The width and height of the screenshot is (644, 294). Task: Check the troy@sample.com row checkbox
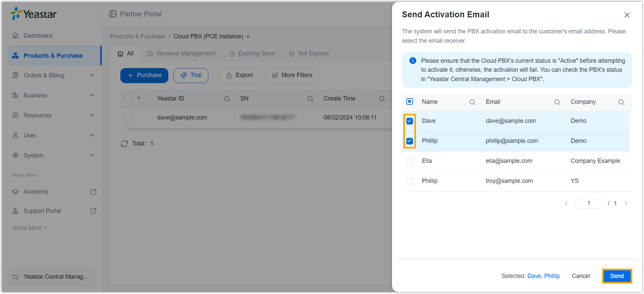tap(410, 181)
